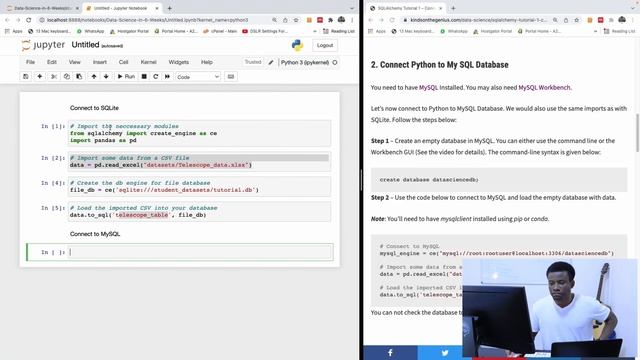640x360 pixels.
Task: Open the MySQL link in article
Action: pyautogui.click(x=428, y=87)
